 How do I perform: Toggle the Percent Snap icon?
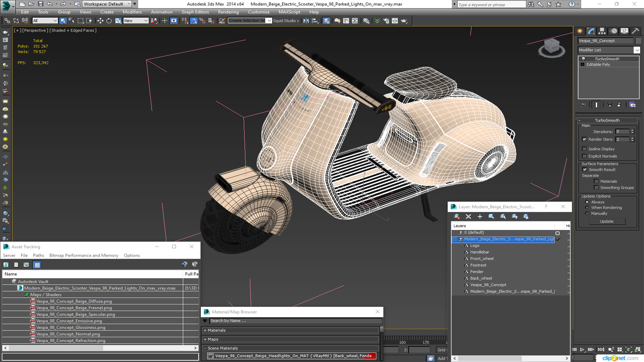pyautogui.click(x=202, y=21)
